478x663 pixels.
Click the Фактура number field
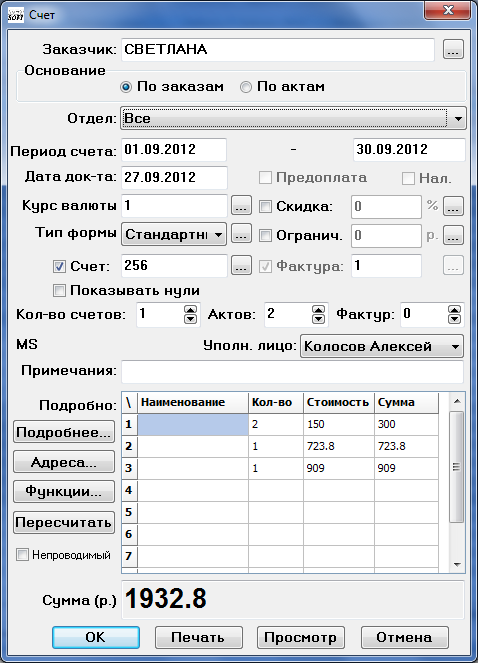pos(386,266)
